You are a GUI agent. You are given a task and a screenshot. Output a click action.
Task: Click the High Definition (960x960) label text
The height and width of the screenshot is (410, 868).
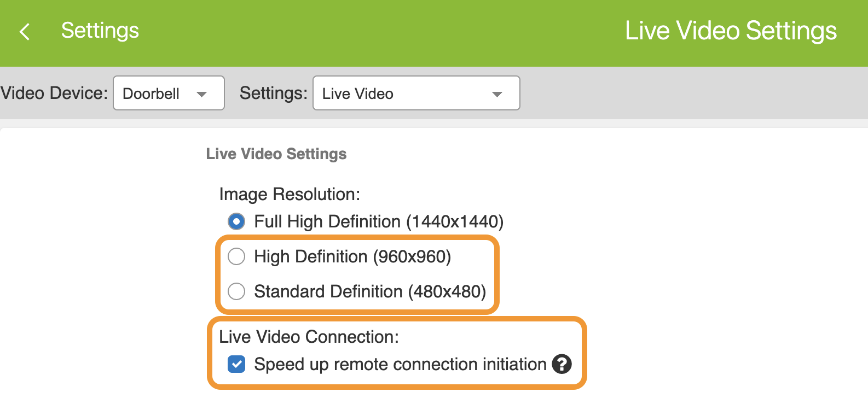(352, 256)
